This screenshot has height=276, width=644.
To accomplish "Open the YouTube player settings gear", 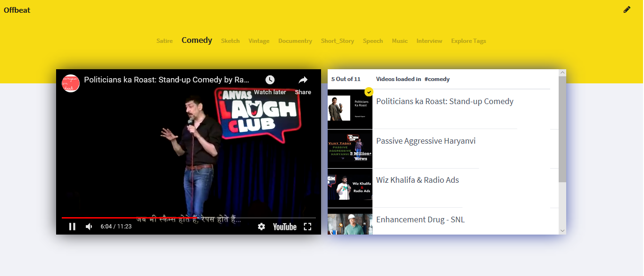I will 261,227.
